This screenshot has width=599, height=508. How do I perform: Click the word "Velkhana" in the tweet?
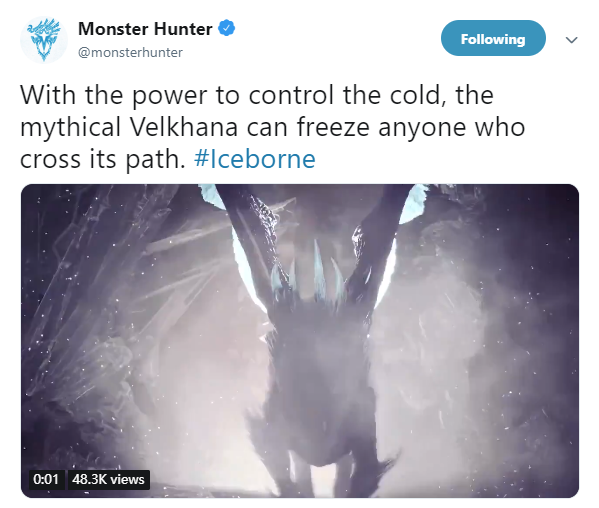pos(185,127)
